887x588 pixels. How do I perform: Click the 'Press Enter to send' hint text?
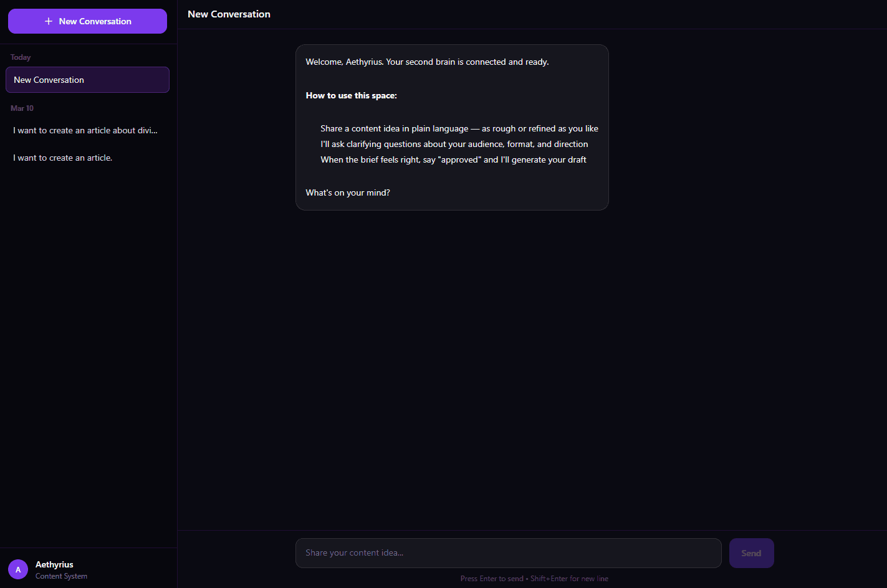pyautogui.click(x=492, y=579)
